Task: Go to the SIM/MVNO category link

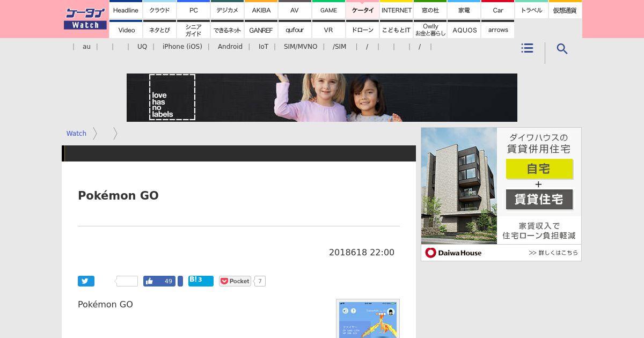Action: pos(301,47)
